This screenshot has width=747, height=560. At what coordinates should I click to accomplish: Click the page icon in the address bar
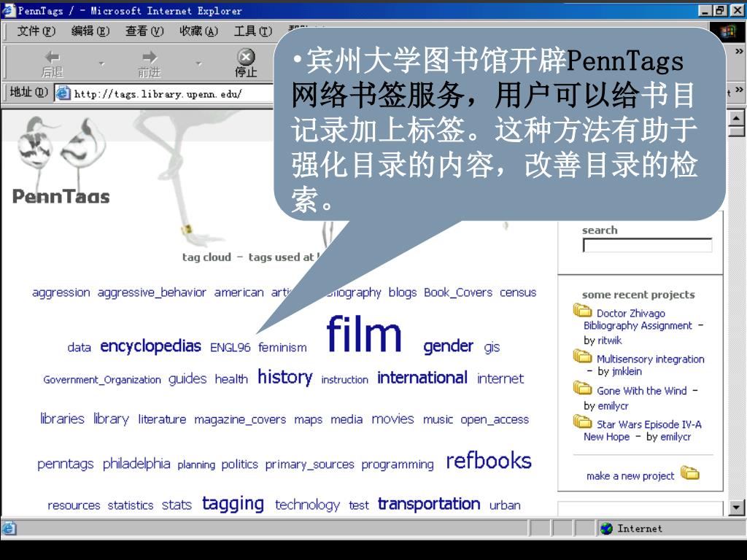click(63, 93)
